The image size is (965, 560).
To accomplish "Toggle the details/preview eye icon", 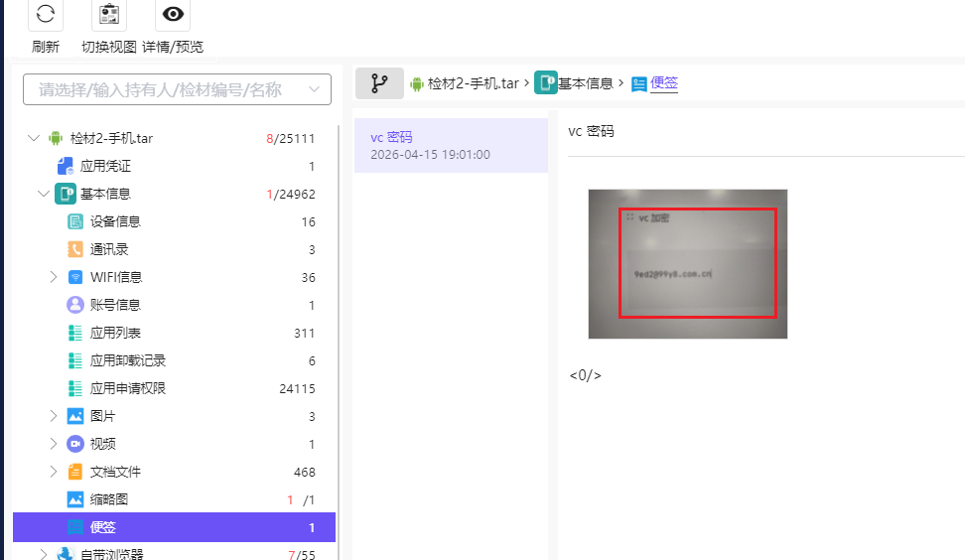I will [x=174, y=15].
